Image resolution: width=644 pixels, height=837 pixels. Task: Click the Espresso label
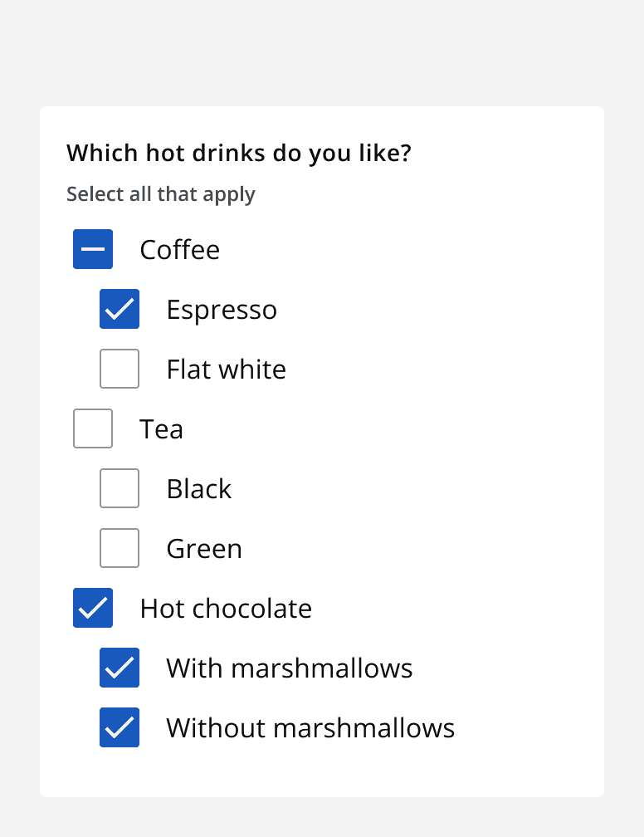[222, 309]
